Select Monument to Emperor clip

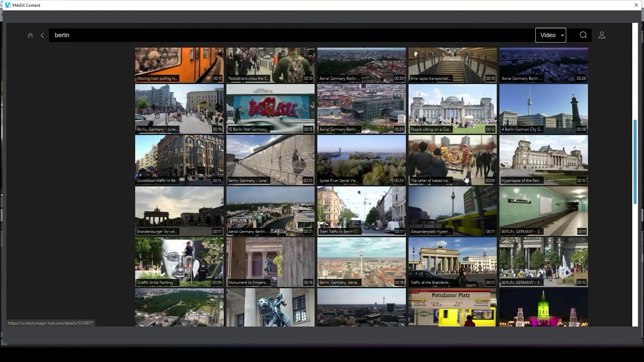(270, 262)
